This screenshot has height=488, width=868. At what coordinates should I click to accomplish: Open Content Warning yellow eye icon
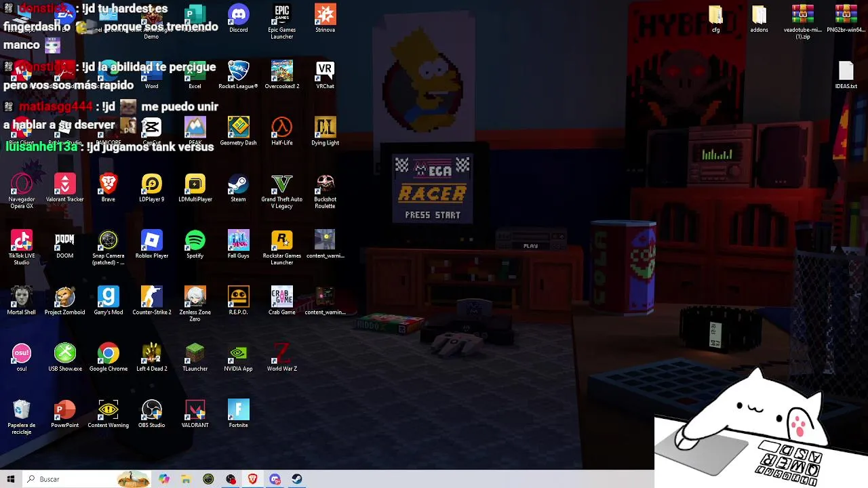click(x=108, y=413)
